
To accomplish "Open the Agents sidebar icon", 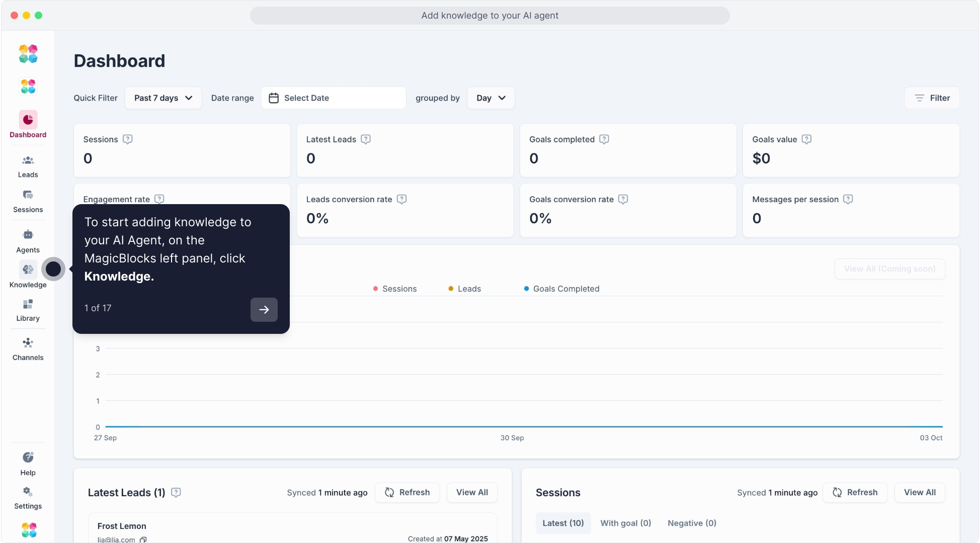I will [28, 235].
